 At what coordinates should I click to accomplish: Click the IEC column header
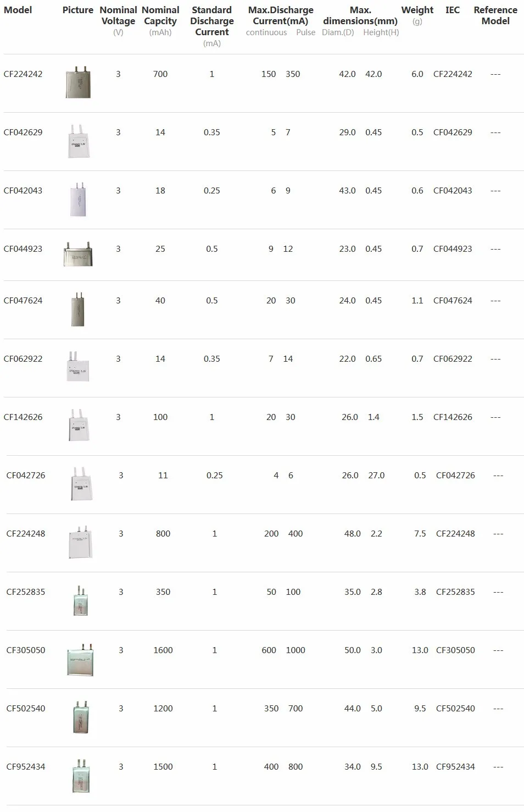[x=453, y=10]
